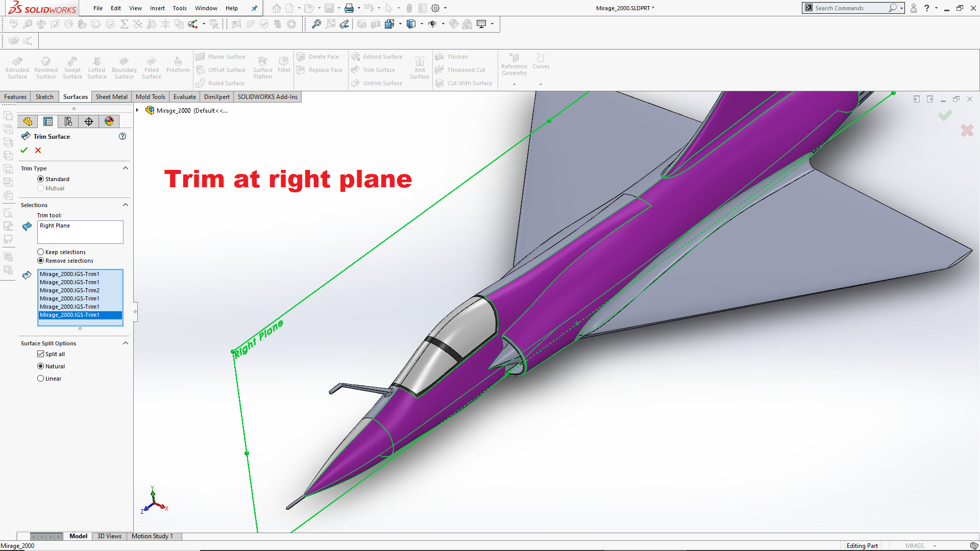The image size is (980, 551).
Task: Select the Extruded Surface tool
Action: [17, 67]
